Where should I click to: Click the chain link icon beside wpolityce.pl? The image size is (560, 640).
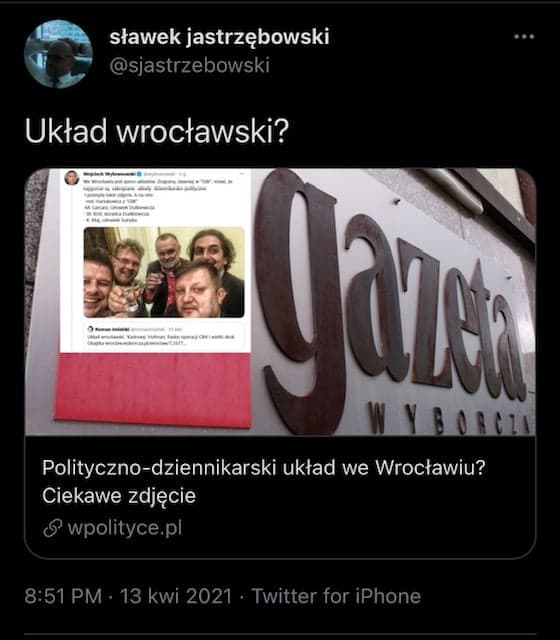click(52, 528)
